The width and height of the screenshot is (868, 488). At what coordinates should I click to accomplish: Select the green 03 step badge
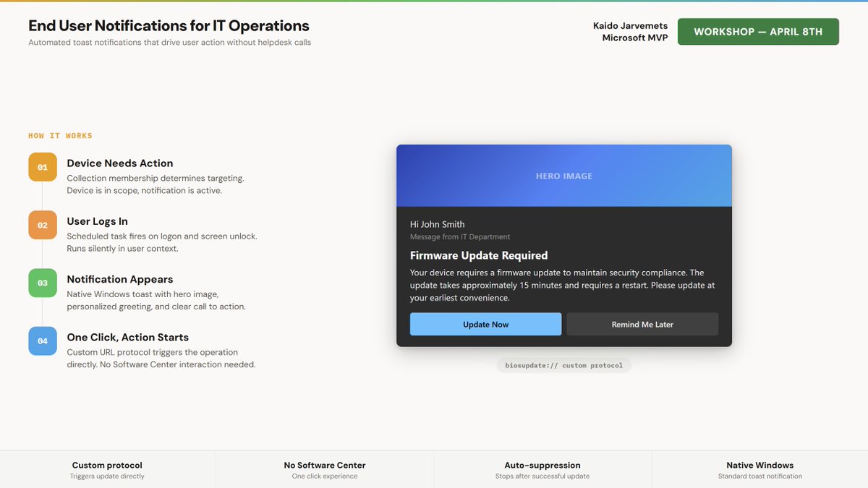pos(43,283)
